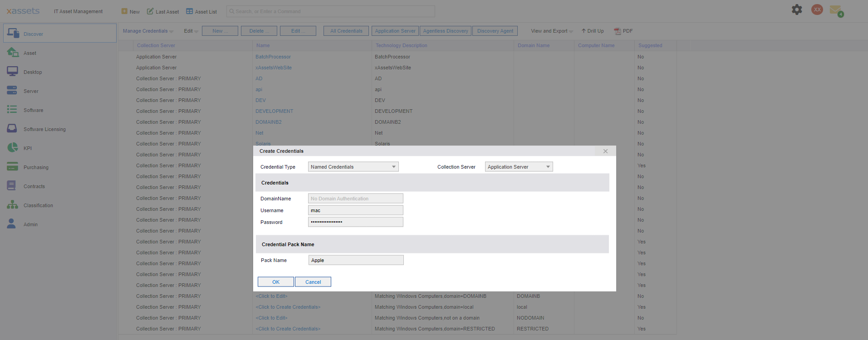Open the Software Licensing section icon
The width and height of the screenshot is (868, 340).
[12, 129]
